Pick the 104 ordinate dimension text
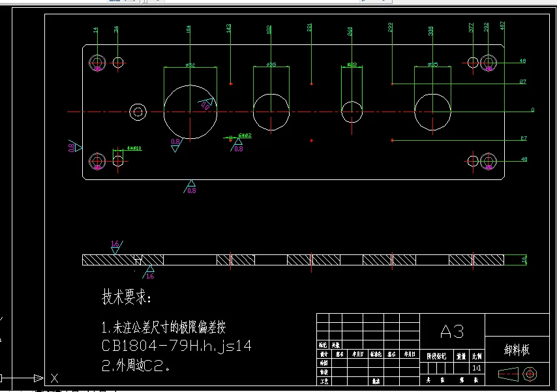The height and width of the screenshot is (392, 557). 188,29
